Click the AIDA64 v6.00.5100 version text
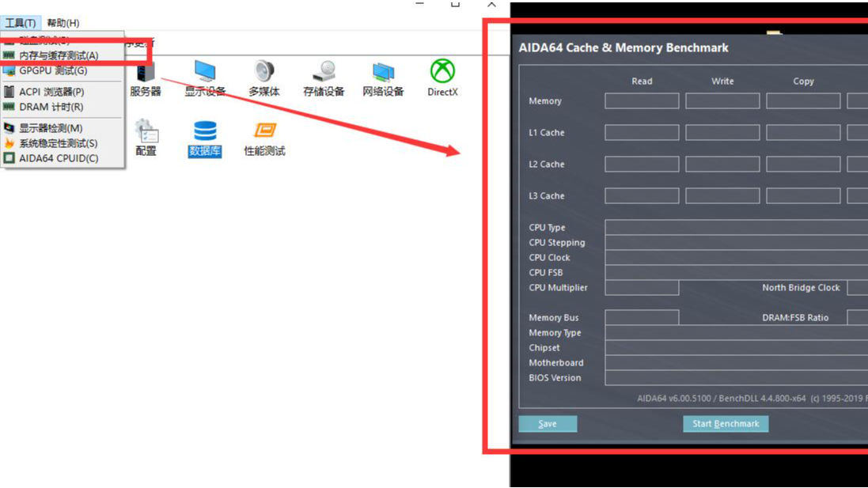Viewport: 868px width, 488px height. (x=752, y=399)
